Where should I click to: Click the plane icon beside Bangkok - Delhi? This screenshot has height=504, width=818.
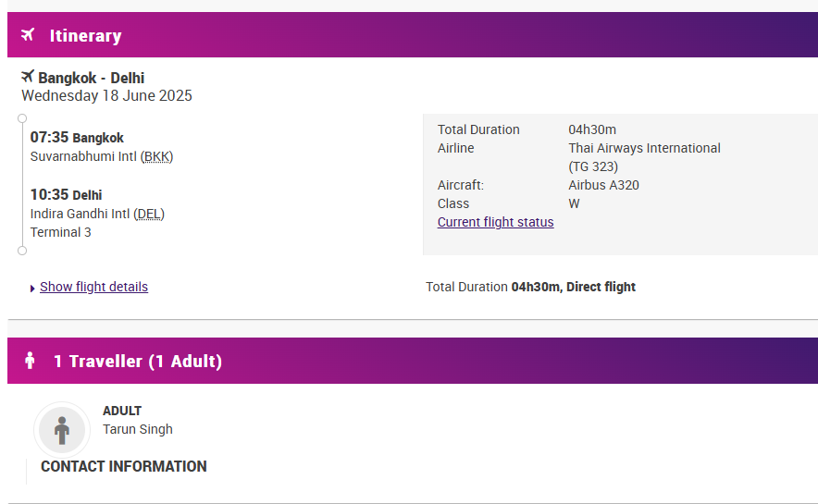[x=28, y=77]
